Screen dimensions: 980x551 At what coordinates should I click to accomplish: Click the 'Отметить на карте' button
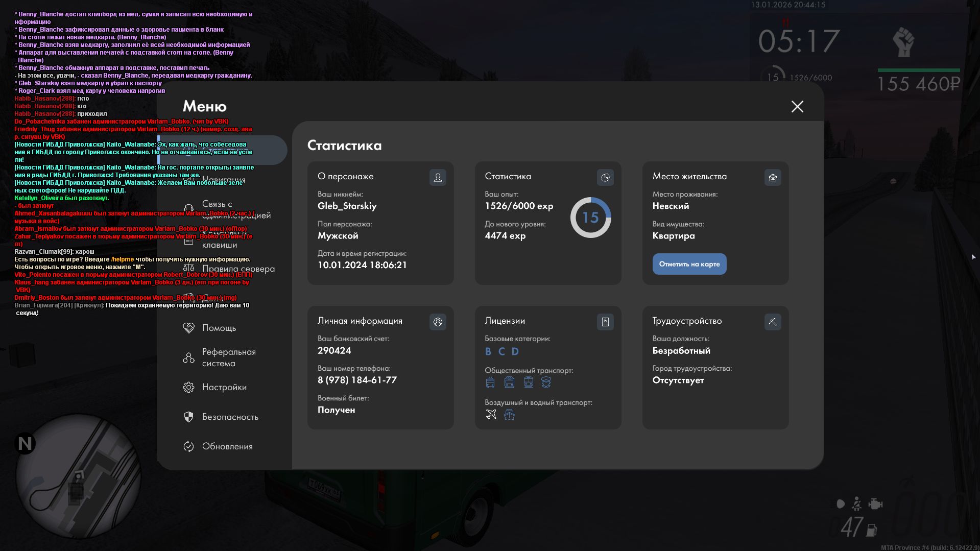689,264
